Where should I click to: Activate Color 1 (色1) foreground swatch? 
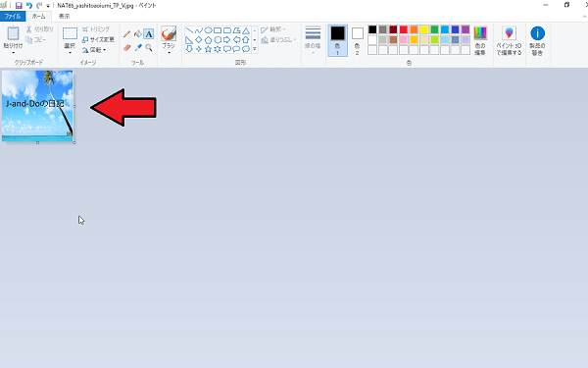pyautogui.click(x=337, y=40)
